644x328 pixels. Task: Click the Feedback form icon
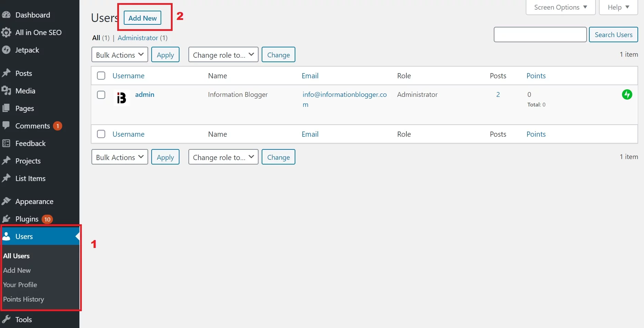click(x=6, y=143)
